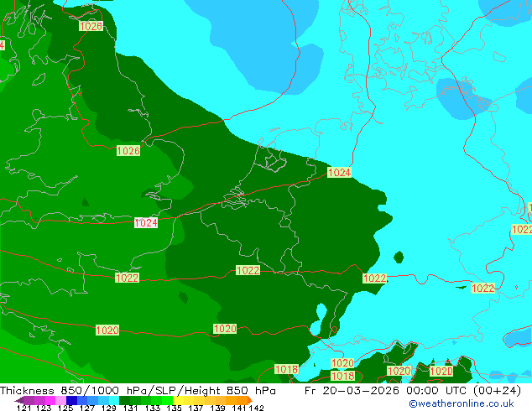Click the 1018 label directly beneath a 1020
The image size is (532, 411).
(342, 376)
